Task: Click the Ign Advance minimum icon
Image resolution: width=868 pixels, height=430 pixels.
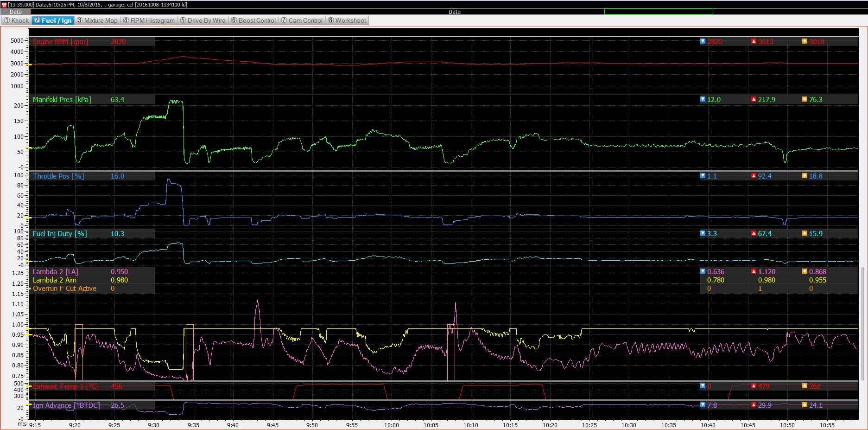Action: 703,405
